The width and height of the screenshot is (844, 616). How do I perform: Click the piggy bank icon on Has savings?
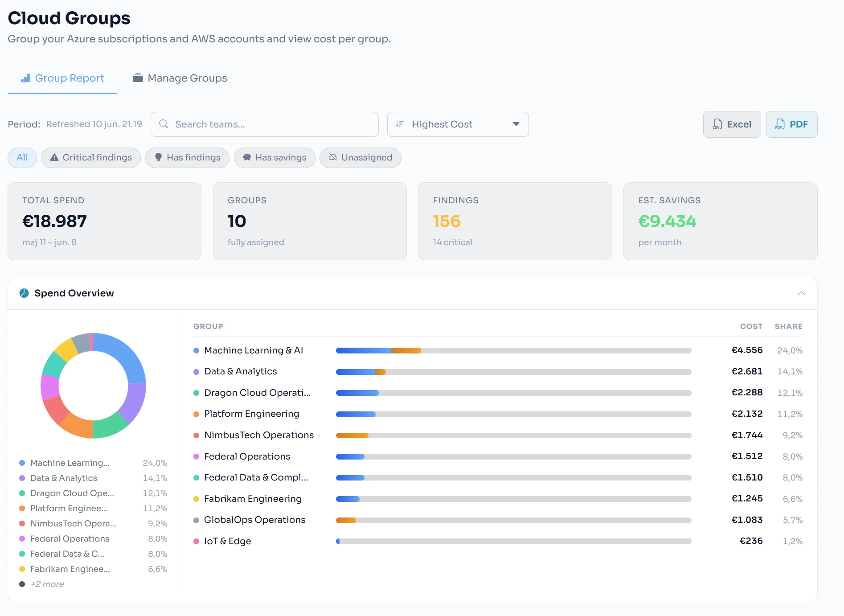(247, 157)
